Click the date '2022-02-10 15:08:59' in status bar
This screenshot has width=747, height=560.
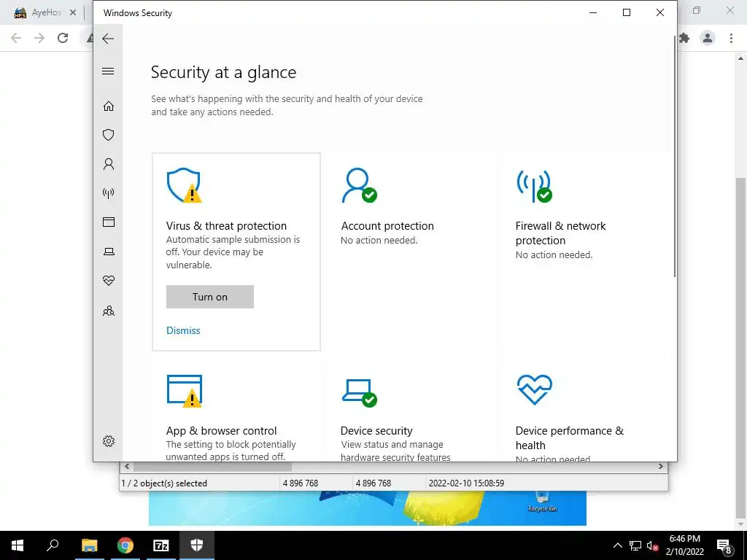(466, 483)
